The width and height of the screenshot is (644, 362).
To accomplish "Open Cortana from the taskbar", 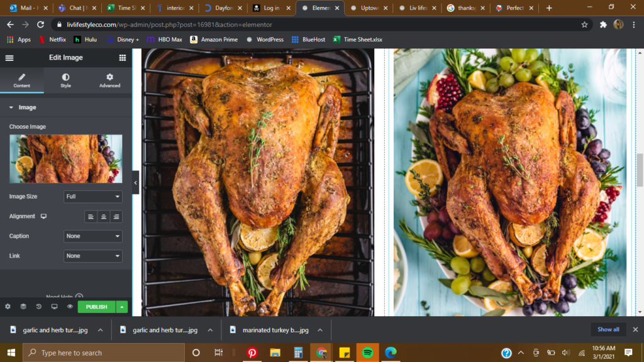I will pyautogui.click(x=196, y=353).
